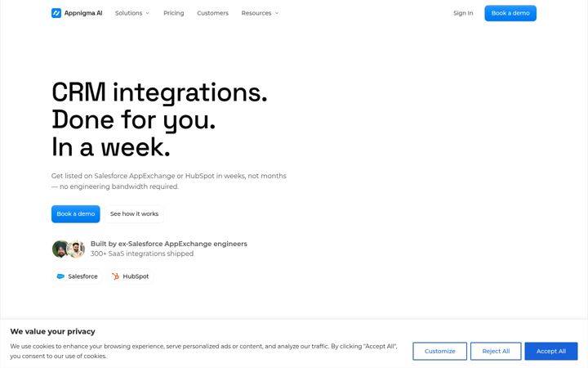
Task: Click '300+ SaaS integrations shipped' text
Action: coord(142,254)
